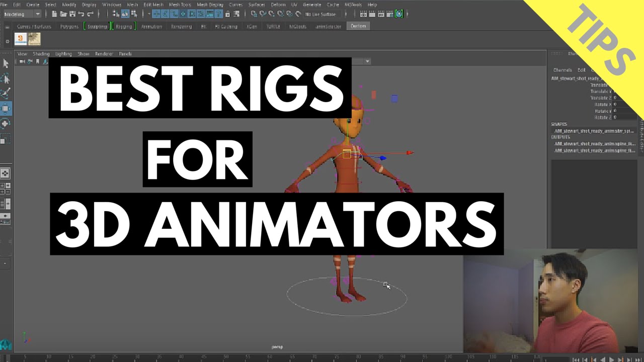Click the Play forwards button
The height and width of the screenshot is (362, 644).
612,359
